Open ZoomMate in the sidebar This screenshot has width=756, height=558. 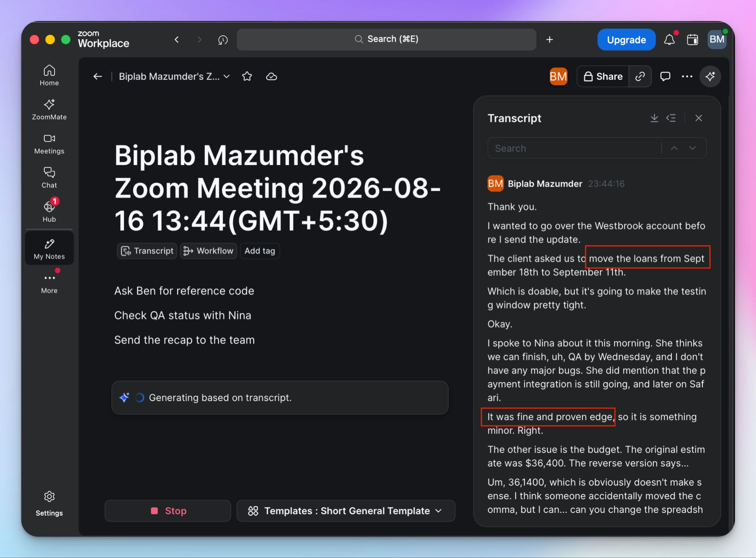click(49, 110)
